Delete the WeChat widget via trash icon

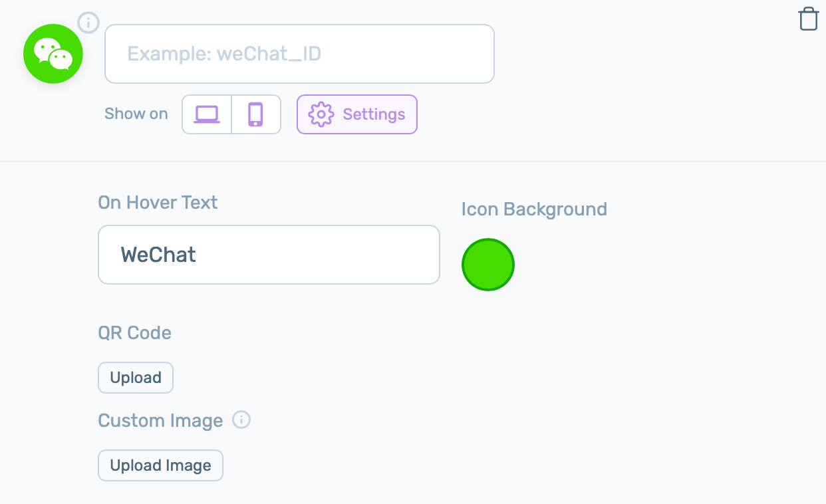[808, 19]
